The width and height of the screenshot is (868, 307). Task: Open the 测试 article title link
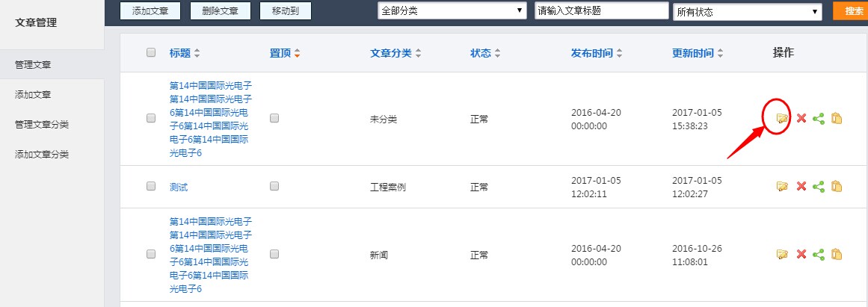179,187
